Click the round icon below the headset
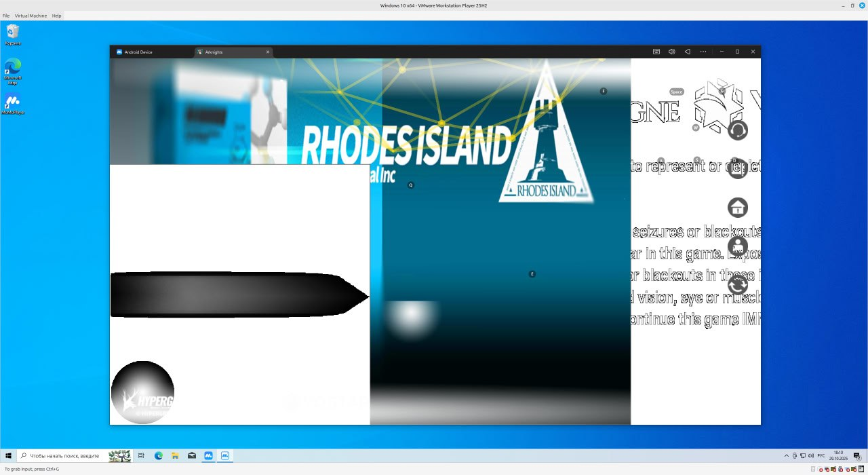Screen dimensions: 868x475 pos(738,168)
